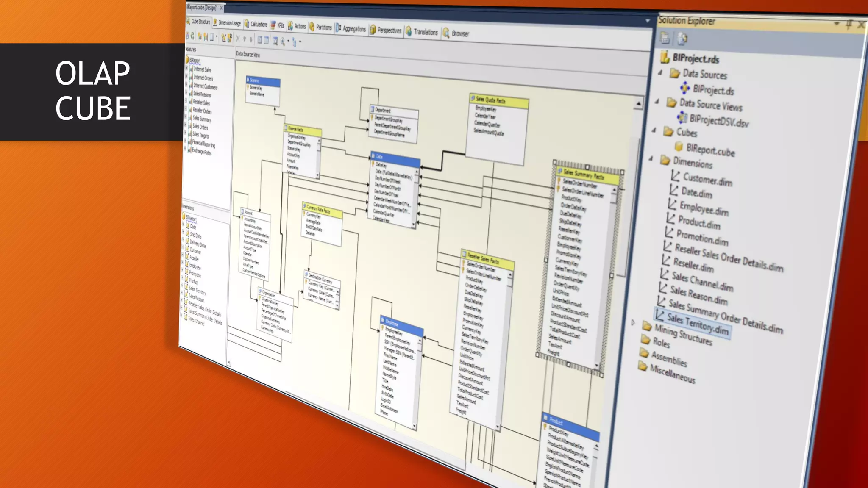Click the move down arrow icon
Viewport: 868px width, 488px height.
pyautogui.click(x=251, y=39)
